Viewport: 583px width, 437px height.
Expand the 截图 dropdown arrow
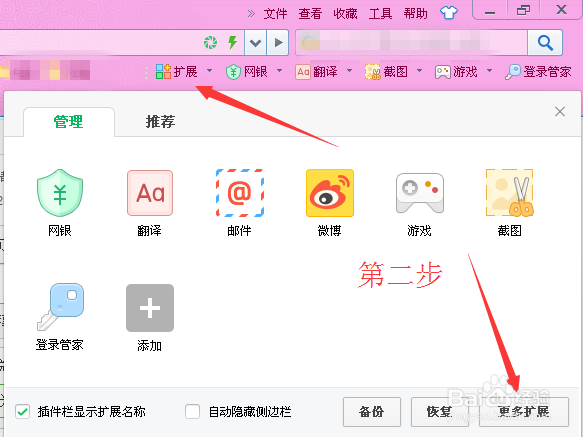[x=419, y=71]
